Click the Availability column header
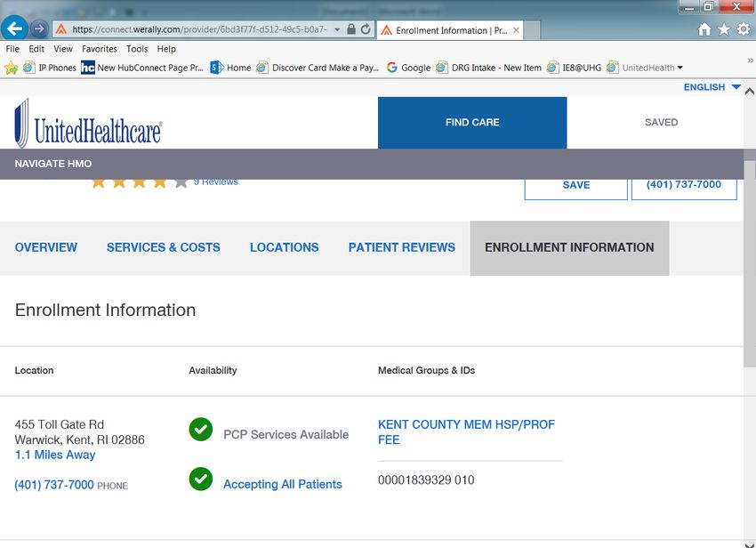The height and width of the screenshot is (548, 756). coord(213,370)
